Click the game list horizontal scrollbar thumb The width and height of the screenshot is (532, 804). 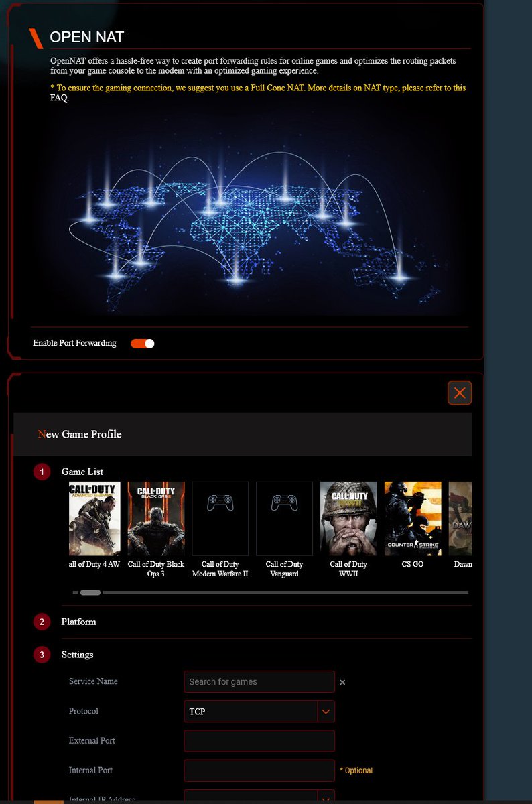tap(90, 592)
